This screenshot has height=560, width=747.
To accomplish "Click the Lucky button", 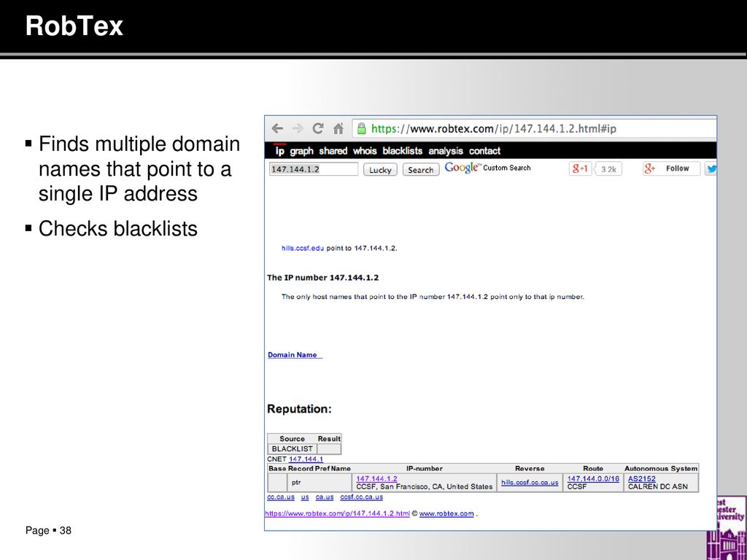I will pyautogui.click(x=380, y=169).
